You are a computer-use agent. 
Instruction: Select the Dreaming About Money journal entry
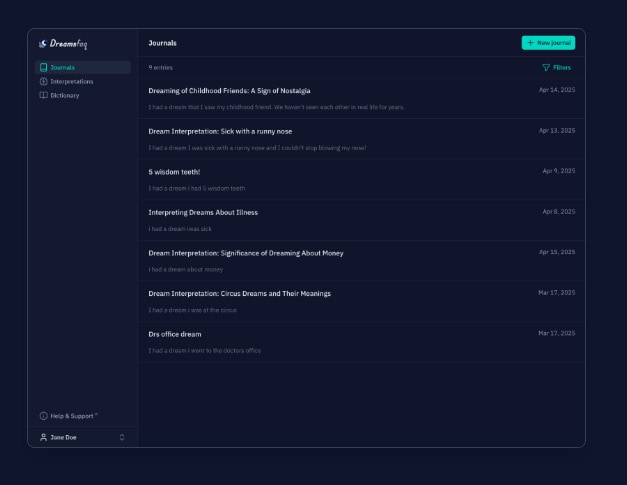click(245, 253)
